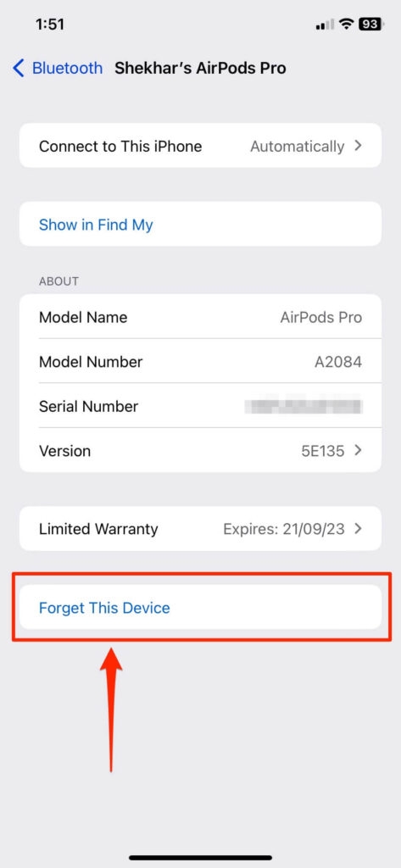Tap the chevron next to Automatically
Viewport: 401px width, 868px height.
pos(358,146)
